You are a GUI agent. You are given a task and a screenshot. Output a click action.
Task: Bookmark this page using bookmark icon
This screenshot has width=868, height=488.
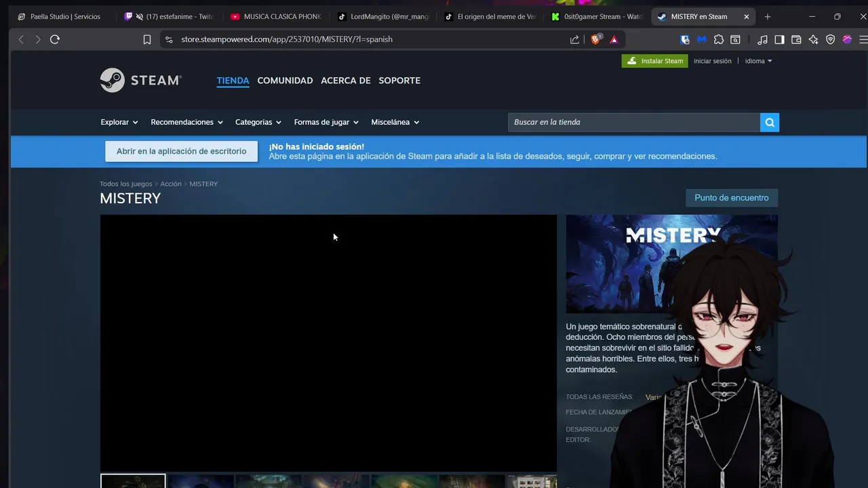tap(146, 39)
